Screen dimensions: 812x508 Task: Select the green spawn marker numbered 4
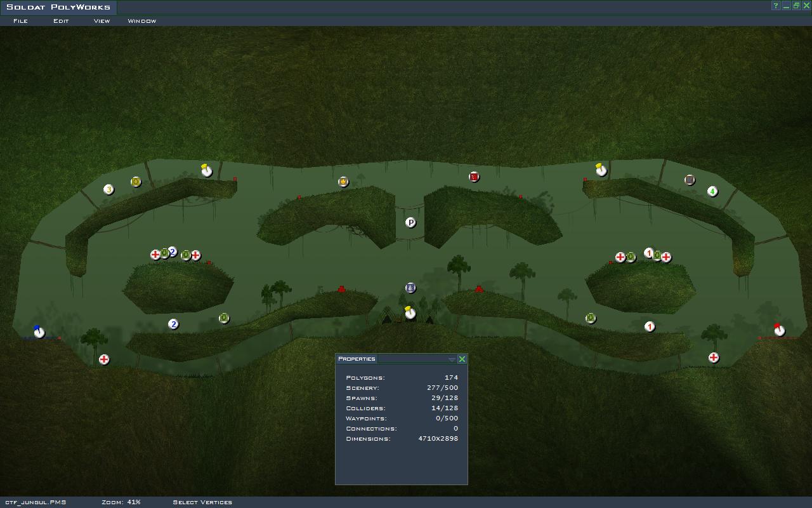pyautogui.click(x=712, y=191)
